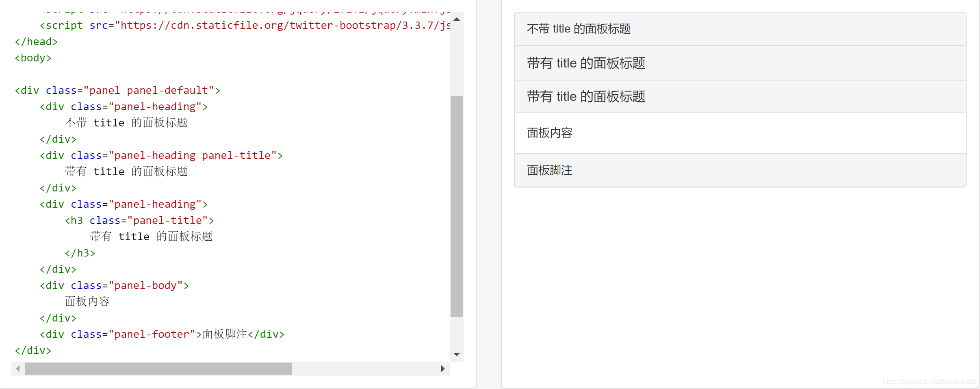Click the code text '面板内容'
Image resolution: width=980 pixels, height=389 pixels.
(x=87, y=302)
